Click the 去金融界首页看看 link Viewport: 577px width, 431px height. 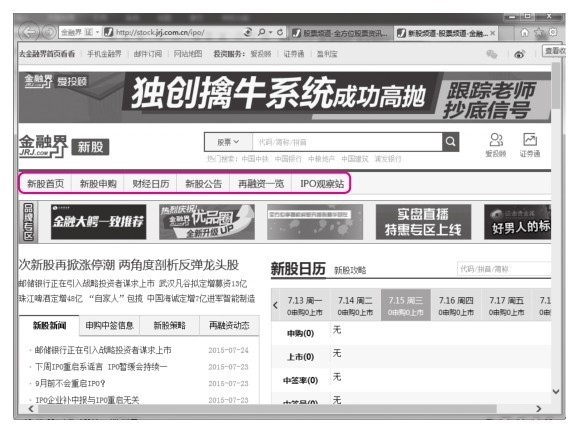click(x=47, y=54)
